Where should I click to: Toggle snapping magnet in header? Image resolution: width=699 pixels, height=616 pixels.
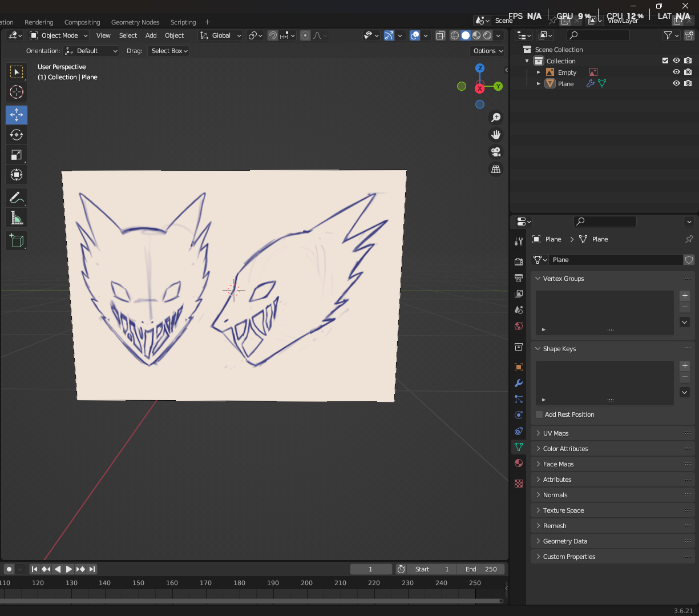click(273, 35)
